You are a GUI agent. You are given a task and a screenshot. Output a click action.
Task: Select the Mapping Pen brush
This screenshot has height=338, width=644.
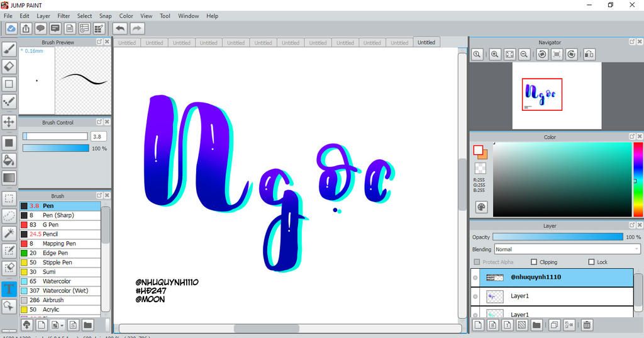coord(60,244)
